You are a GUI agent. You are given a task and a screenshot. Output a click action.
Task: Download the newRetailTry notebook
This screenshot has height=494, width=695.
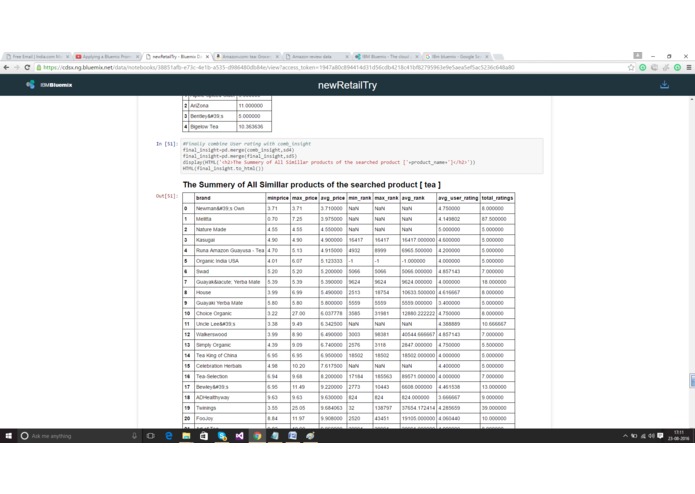point(664,85)
